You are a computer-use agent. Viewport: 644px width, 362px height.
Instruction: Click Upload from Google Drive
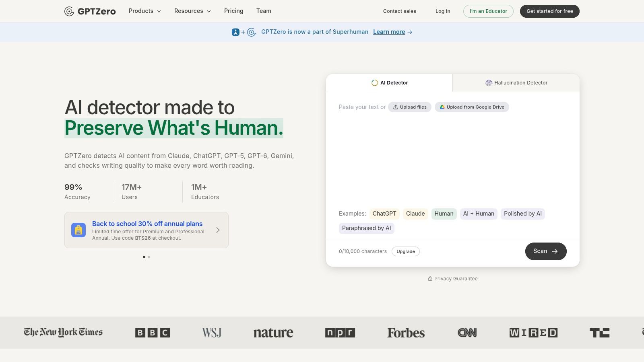tap(472, 107)
